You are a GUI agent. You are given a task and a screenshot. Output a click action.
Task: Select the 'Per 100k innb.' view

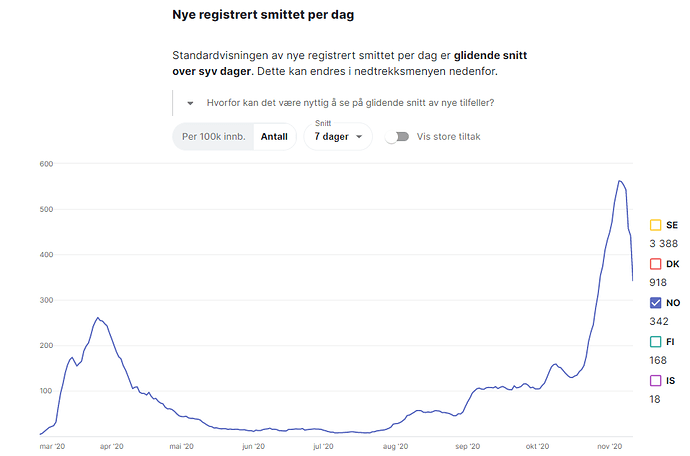[213, 136]
